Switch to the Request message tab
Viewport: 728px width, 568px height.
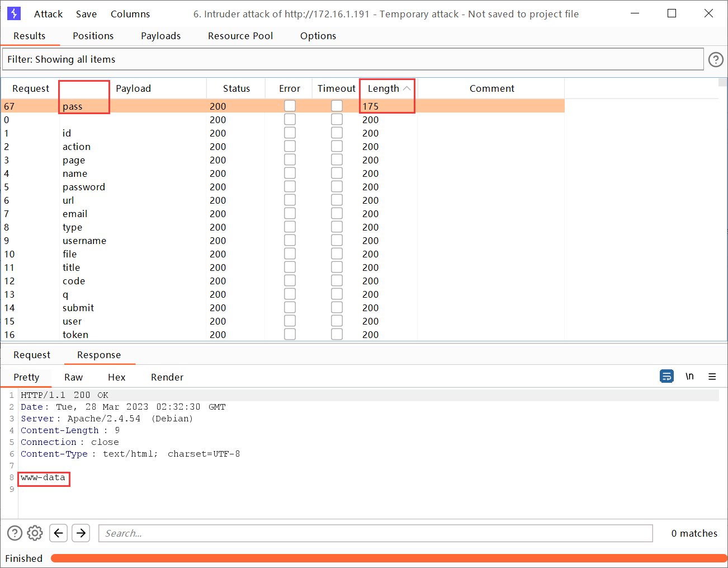tap(32, 355)
